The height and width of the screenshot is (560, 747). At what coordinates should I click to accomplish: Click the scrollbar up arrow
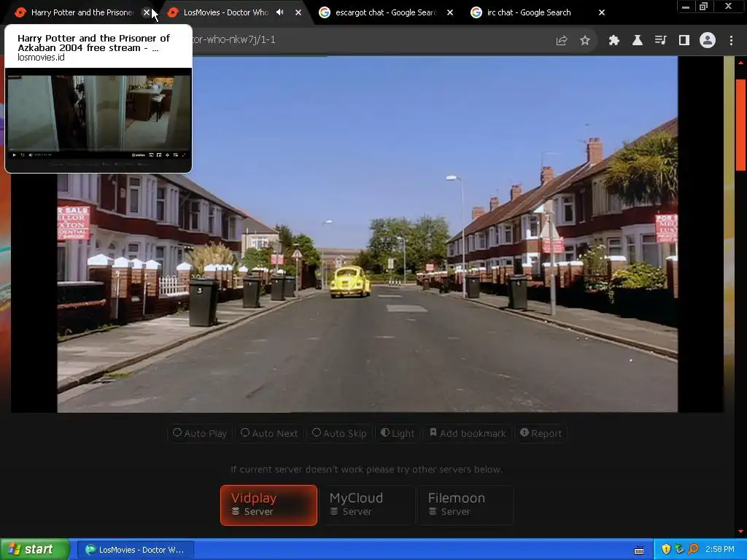click(741, 63)
